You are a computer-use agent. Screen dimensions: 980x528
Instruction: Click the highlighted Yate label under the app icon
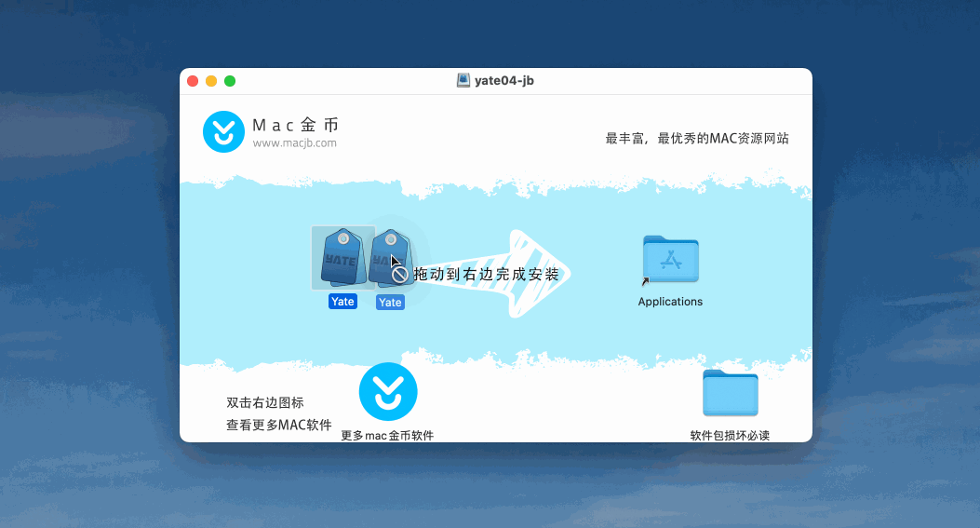coord(342,302)
